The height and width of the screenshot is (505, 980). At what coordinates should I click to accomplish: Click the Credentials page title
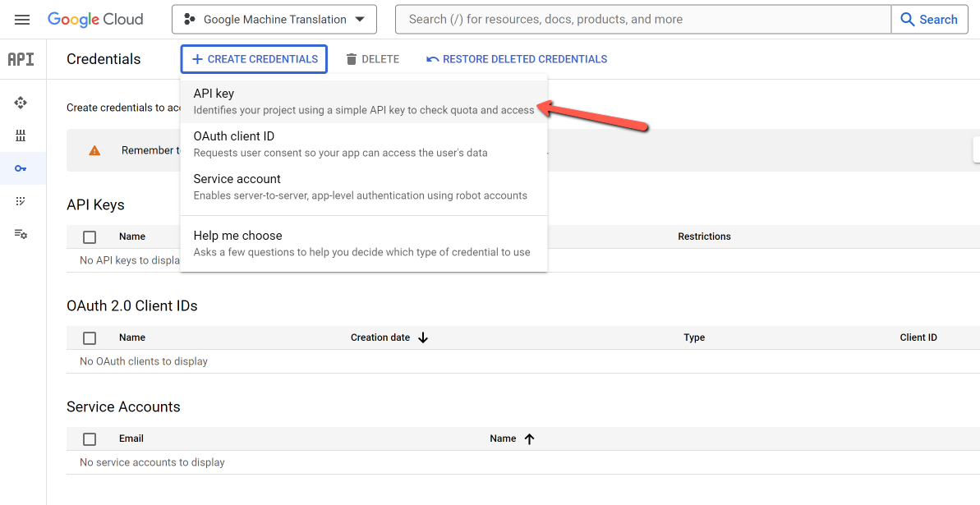(x=104, y=59)
